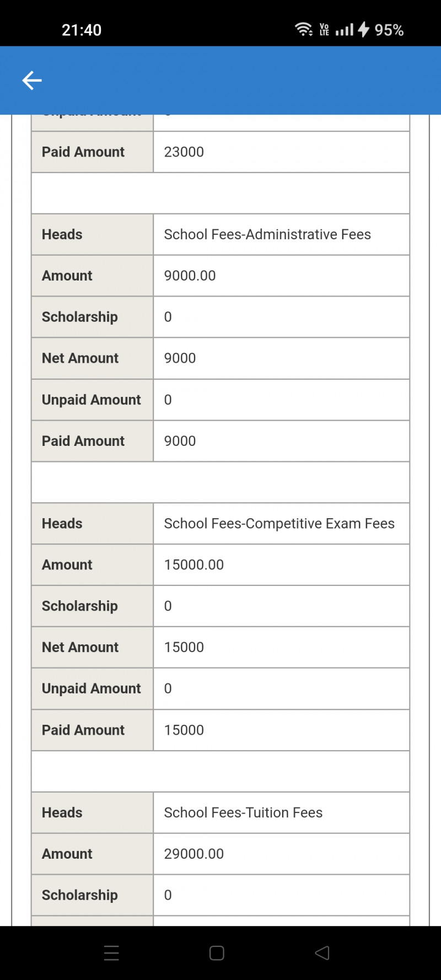Image resolution: width=441 pixels, height=980 pixels.
Task: Tap the 95% battery percentage text
Action: pos(389,30)
